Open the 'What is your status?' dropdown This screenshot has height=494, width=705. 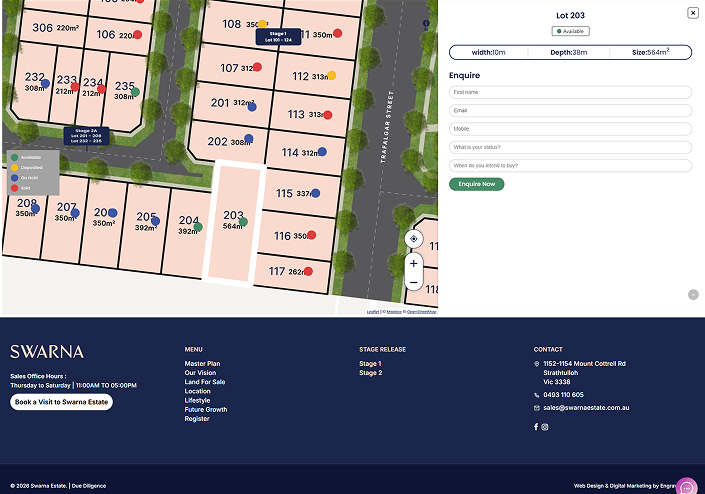tap(570, 147)
